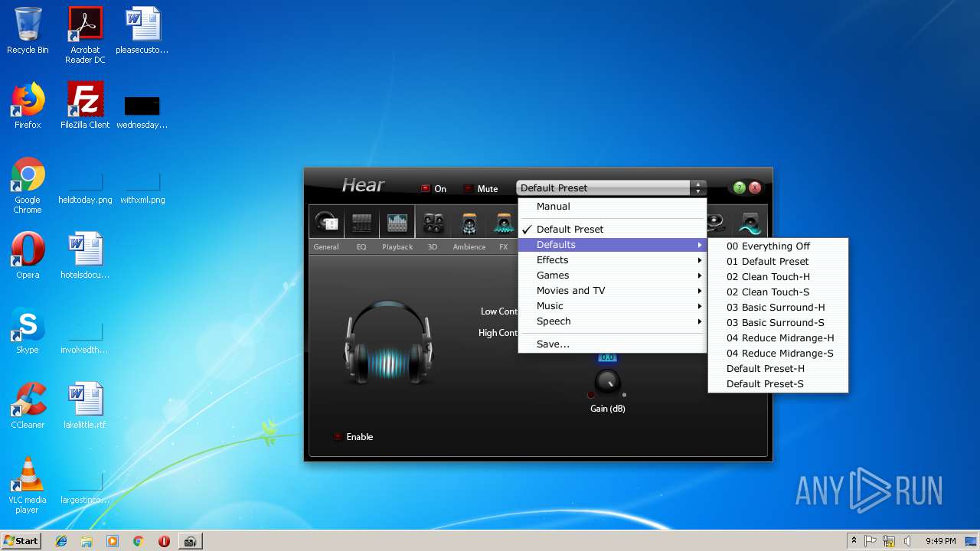Select 00 Everything Off preset
Image resolution: width=980 pixels, height=551 pixels.
pyautogui.click(x=778, y=246)
